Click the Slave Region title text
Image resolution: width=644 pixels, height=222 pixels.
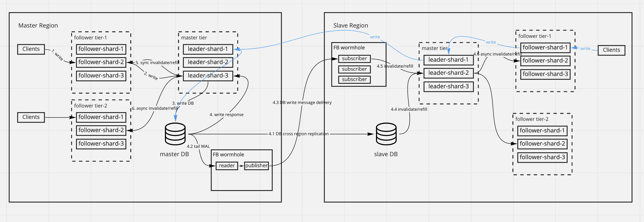coord(350,25)
